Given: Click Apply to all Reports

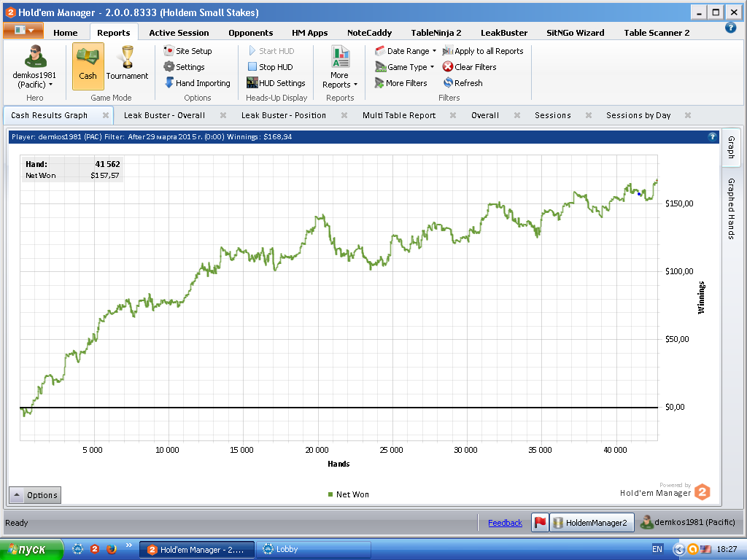Looking at the screenshot, I should point(483,51).
